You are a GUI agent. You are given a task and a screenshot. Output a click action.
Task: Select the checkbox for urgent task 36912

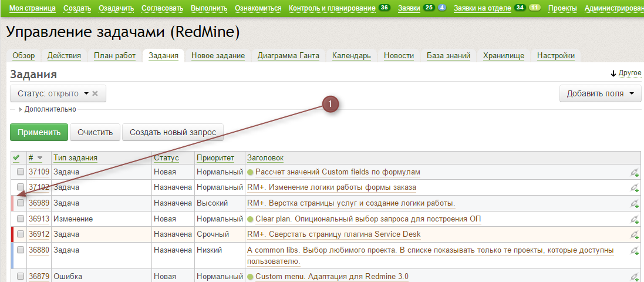(21, 234)
